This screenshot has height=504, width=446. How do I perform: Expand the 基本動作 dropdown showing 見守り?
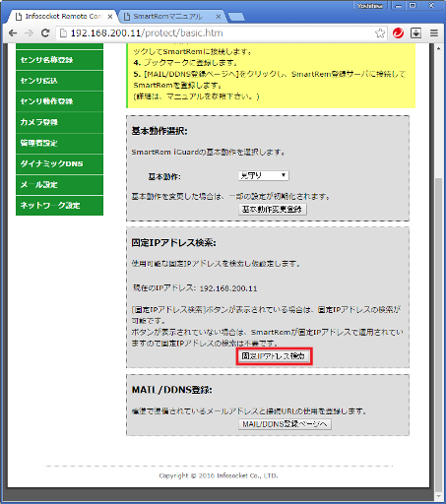(x=264, y=175)
